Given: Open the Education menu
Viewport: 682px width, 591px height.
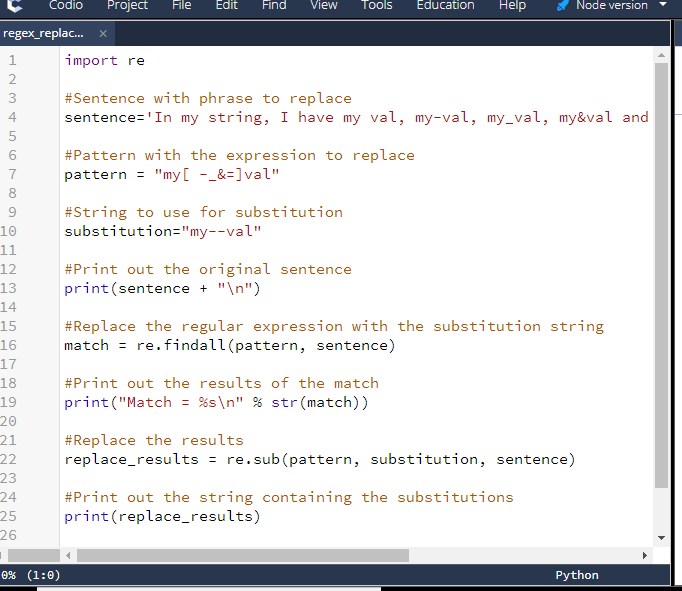Looking at the screenshot, I should [x=445, y=5].
